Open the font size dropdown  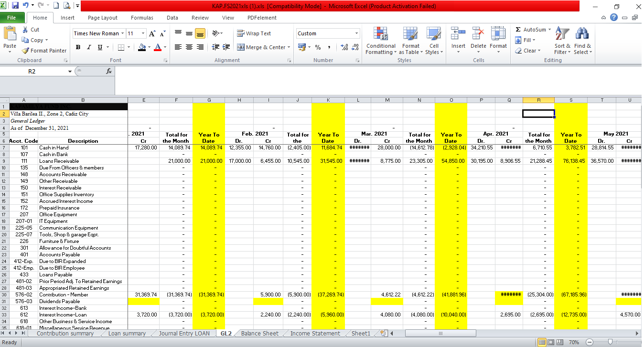tap(144, 33)
